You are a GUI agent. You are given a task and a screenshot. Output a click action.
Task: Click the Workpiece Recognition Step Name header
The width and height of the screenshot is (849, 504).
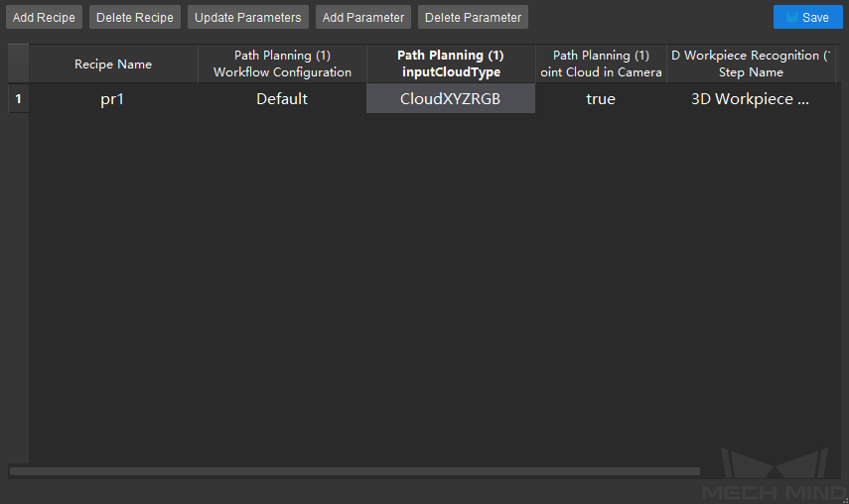tap(751, 63)
